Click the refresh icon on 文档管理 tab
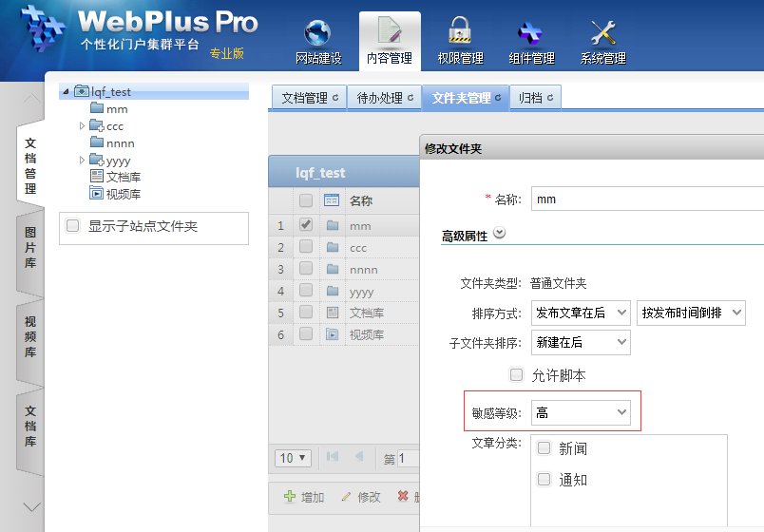764x532 pixels. coord(335,98)
